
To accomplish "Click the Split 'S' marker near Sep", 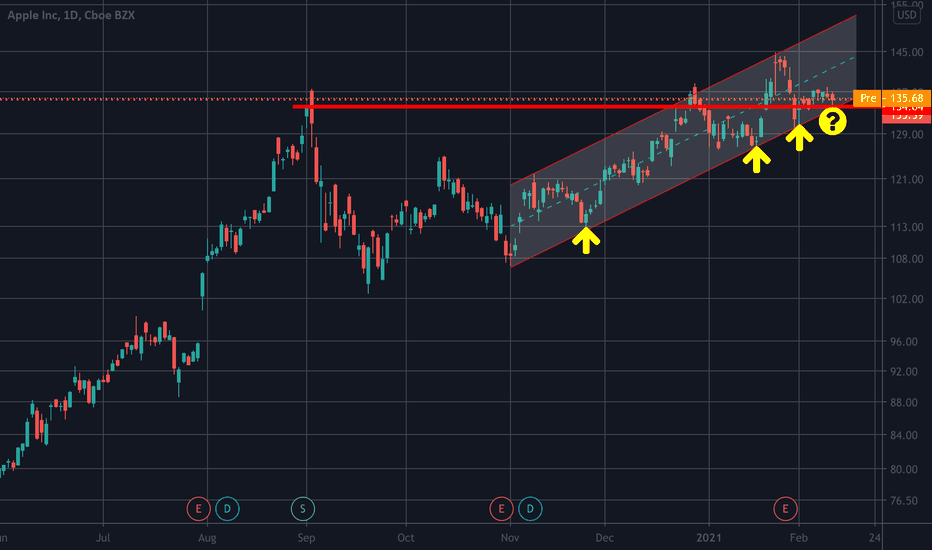I will (x=303, y=509).
